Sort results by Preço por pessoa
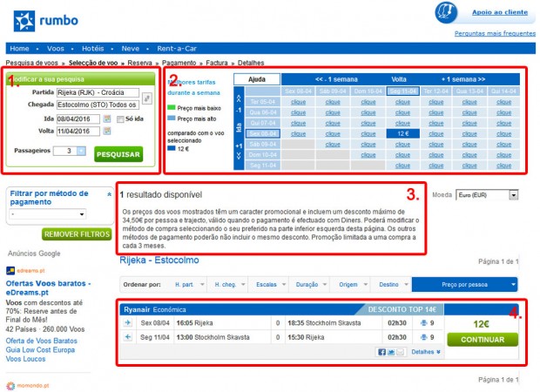Viewport: 540px width, 392px height. tap(465, 284)
